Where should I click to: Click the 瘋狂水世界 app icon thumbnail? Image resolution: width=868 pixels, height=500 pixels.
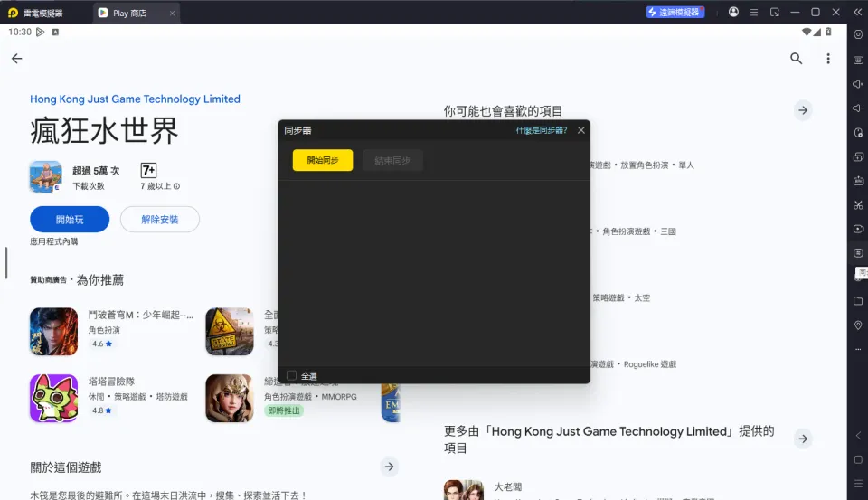tap(45, 176)
